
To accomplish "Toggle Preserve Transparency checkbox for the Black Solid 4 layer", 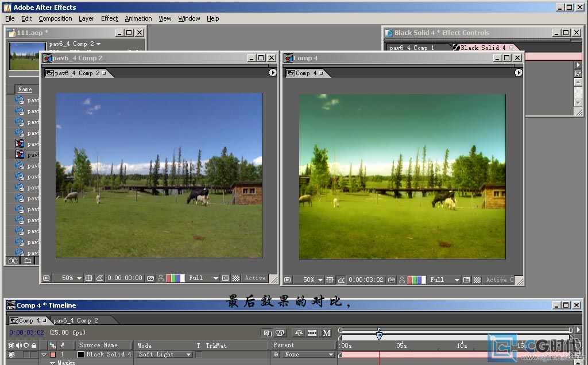I will (199, 355).
